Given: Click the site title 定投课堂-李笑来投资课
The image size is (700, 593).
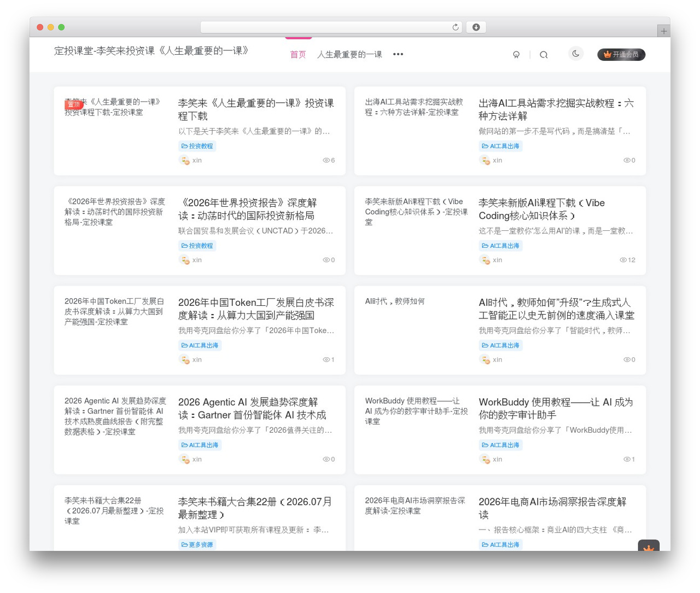Looking at the screenshot, I should (x=151, y=51).
